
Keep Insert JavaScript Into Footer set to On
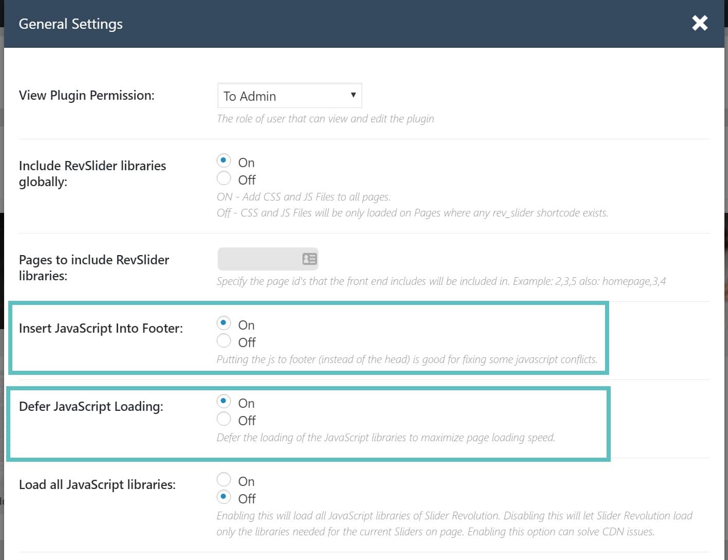coord(224,323)
